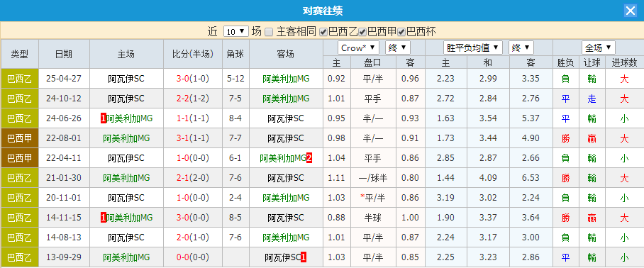This screenshot has height=268, width=644.
Task: Click the 平 result on row 13-09-29
Action: coord(565,257)
